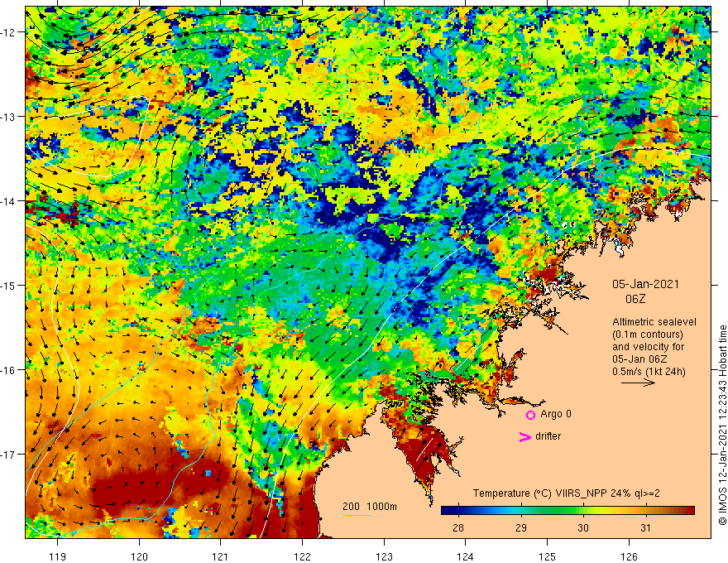Click the '-12' latitude axis label
This screenshot has width=728, height=563.
click(x=9, y=32)
